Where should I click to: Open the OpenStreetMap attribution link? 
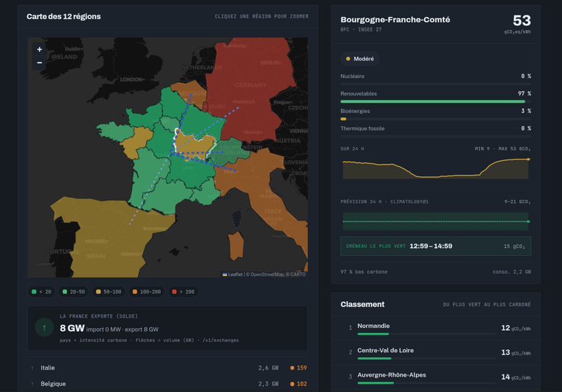[x=267, y=275]
